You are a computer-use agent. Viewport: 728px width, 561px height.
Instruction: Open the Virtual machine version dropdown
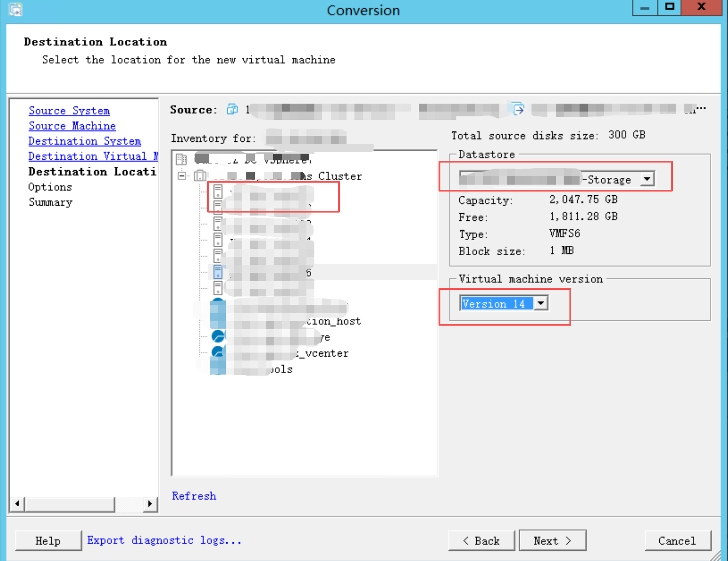[x=541, y=303]
